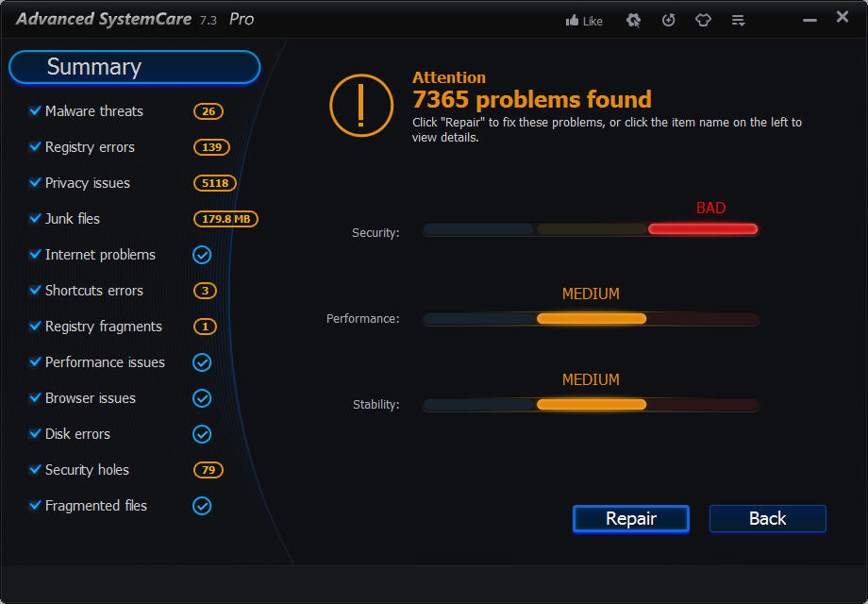Uncheck the Privacy issues checkbox
This screenshot has height=604, width=868.
pyautogui.click(x=35, y=182)
